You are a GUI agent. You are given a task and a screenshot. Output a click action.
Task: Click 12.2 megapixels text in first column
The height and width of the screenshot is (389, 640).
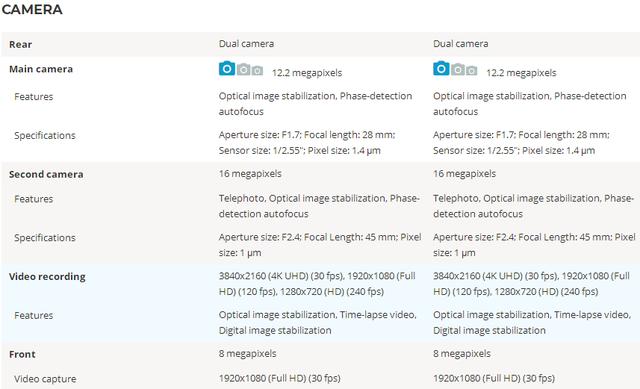point(307,73)
